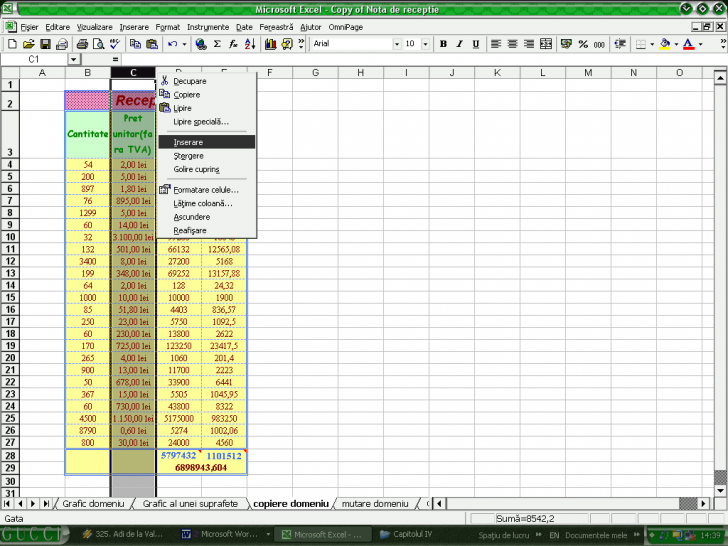The width and height of the screenshot is (728, 546).
Task: Toggle underline formatting
Action: (x=476, y=44)
